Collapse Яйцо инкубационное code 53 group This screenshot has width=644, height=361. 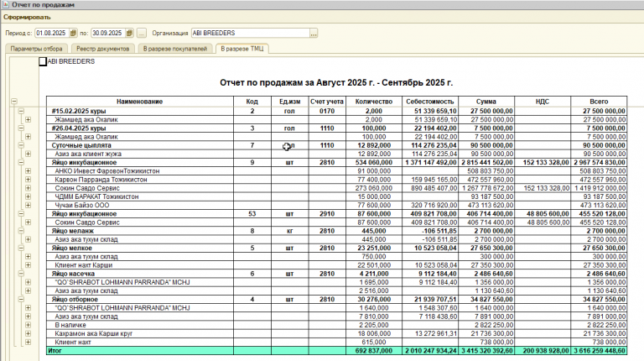click(21, 214)
